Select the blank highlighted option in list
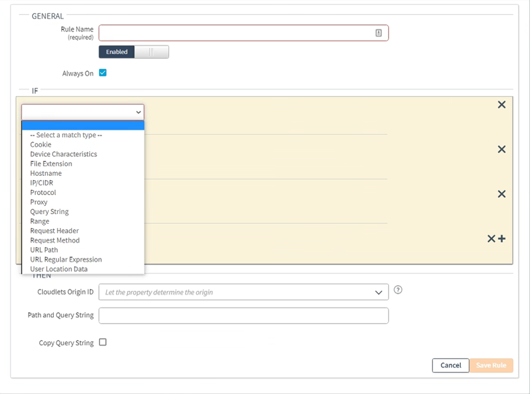 click(x=83, y=125)
